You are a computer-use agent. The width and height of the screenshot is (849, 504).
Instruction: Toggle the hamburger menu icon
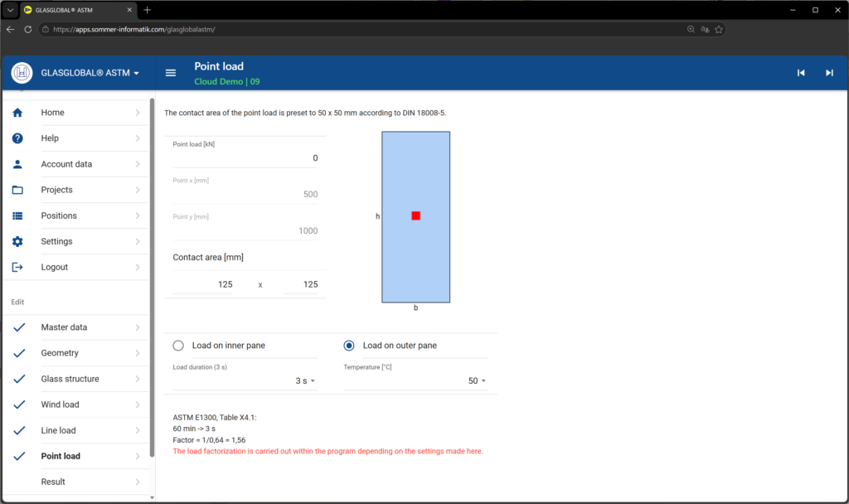coord(171,73)
